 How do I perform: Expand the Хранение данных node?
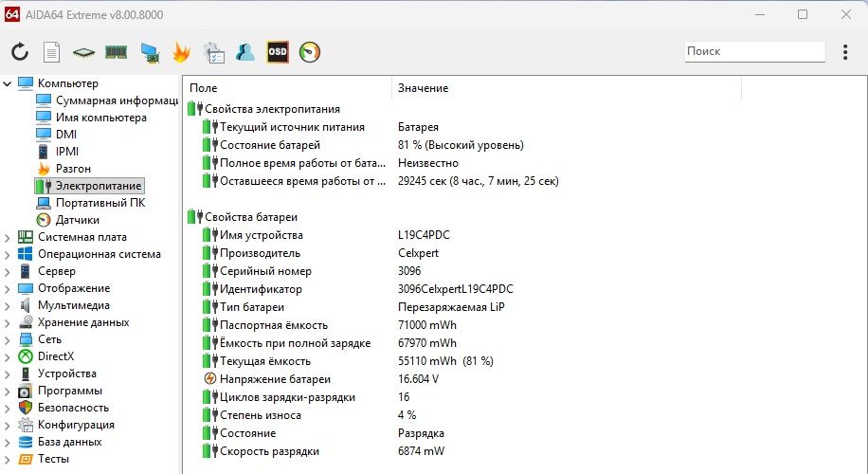8,323
